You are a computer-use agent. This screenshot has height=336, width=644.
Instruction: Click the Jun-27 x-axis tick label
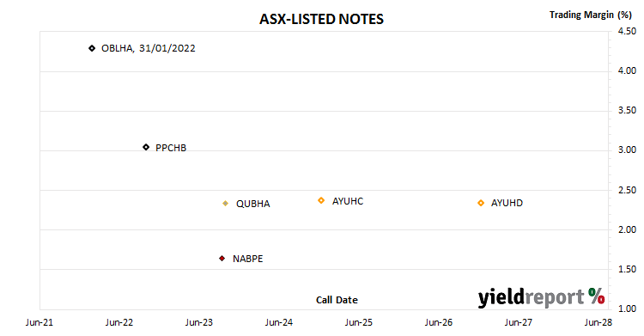point(518,322)
